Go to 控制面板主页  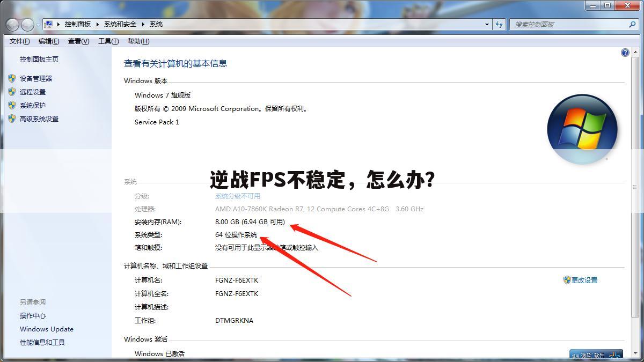[39, 60]
